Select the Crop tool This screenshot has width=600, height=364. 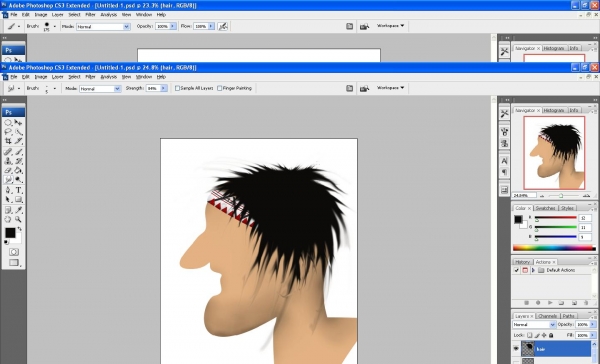8,141
